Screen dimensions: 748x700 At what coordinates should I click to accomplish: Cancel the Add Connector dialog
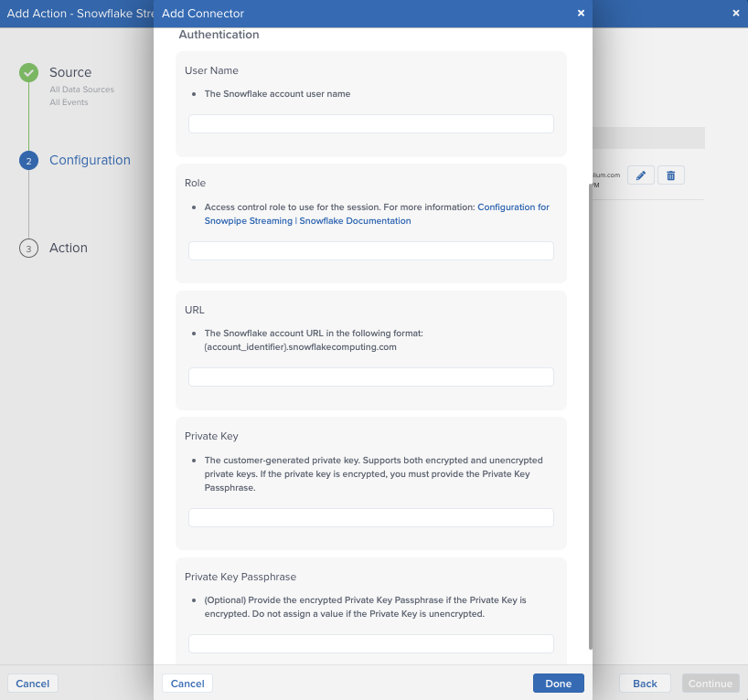(x=187, y=684)
